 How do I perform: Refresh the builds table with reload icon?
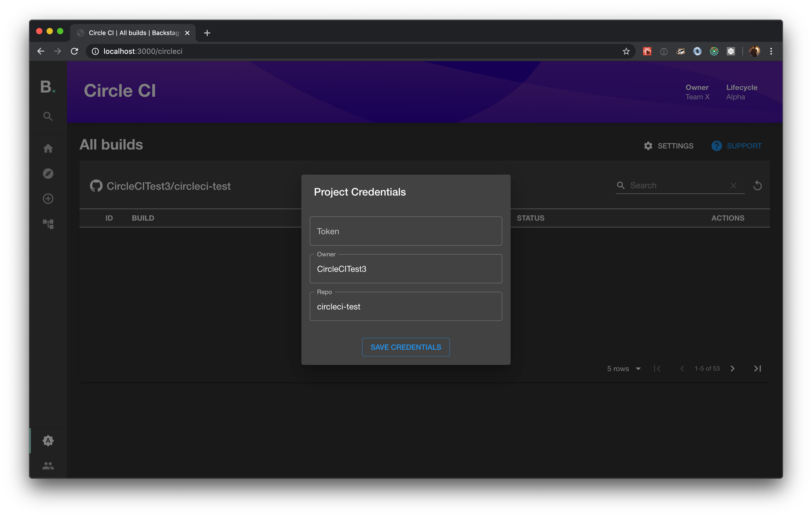pos(757,186)
